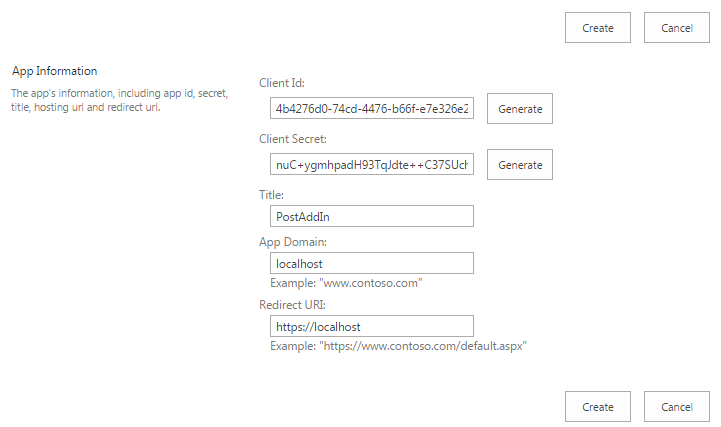Click the default.aspx example URL text
Viewport: 721px width, 427px height.
398,346
